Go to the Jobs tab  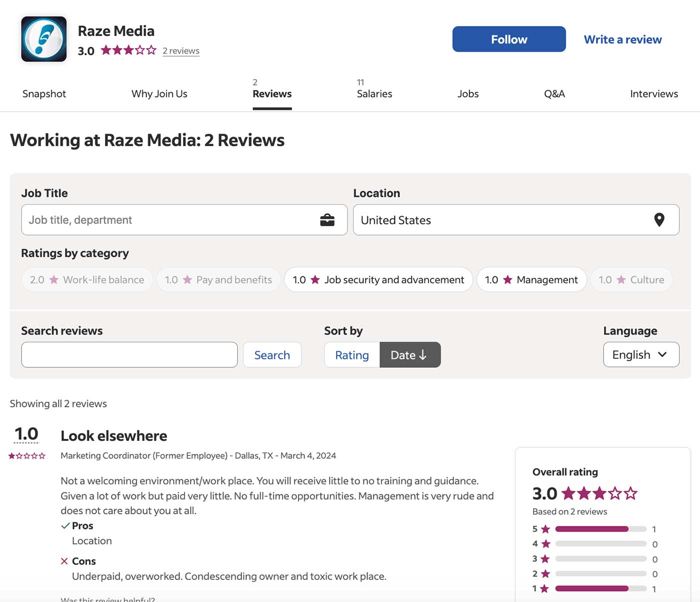click(x=468, y=94)
